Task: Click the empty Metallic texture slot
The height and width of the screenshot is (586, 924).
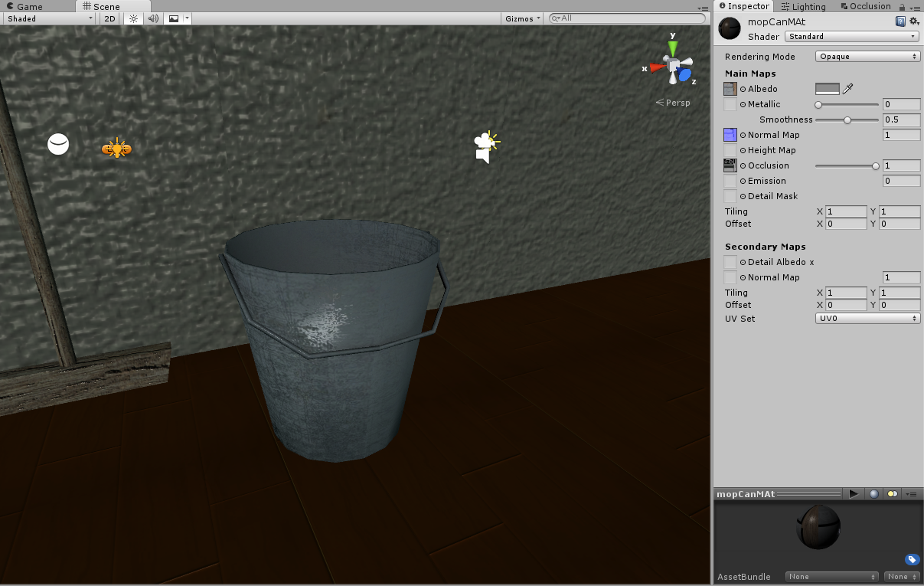Action: [730, 104]
